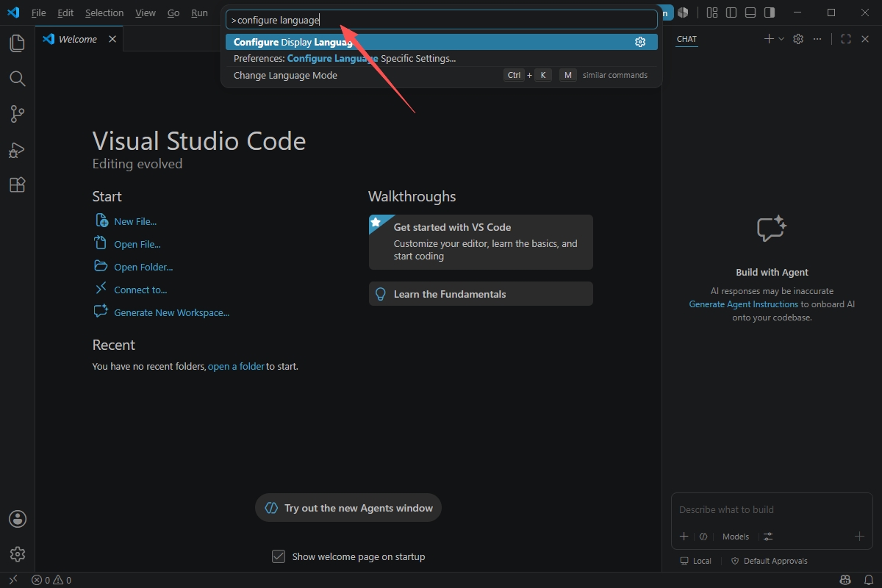Click the gear beside Configure Display Language
The width and height of the screenshot is (882, 588).
pyautogui.click(x=640, y=42)
